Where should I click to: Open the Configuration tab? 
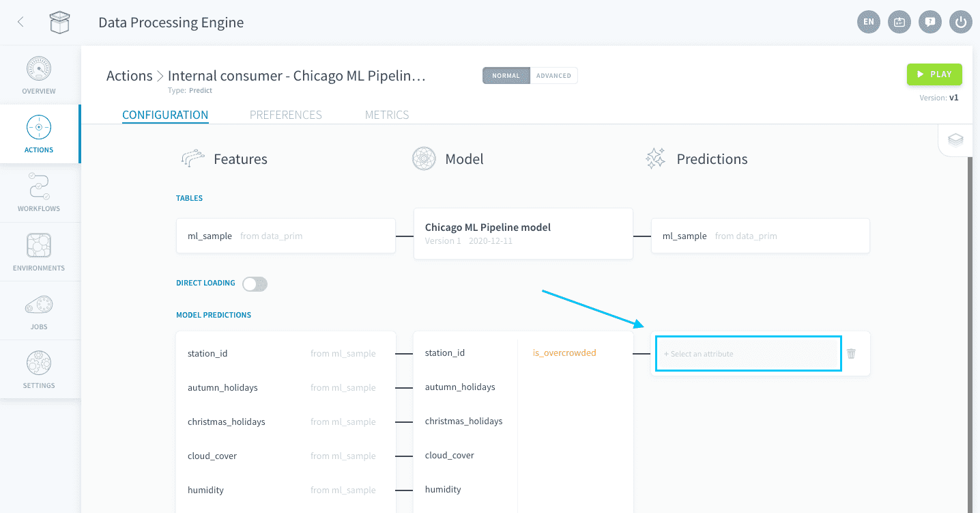165,115
